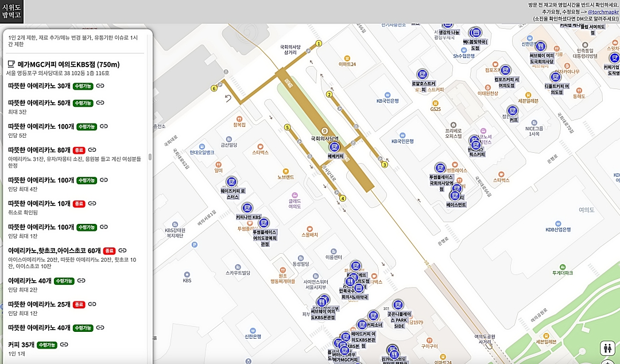Click the 현대오일뱅크 gas station label
620x364 pixels.
point(201,152)
